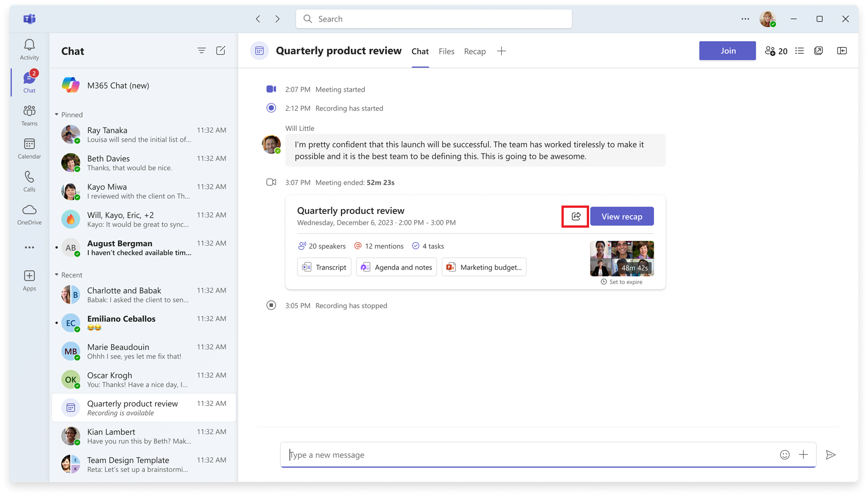
Task: Open the Calls section
Action: (x=29, y=181)
